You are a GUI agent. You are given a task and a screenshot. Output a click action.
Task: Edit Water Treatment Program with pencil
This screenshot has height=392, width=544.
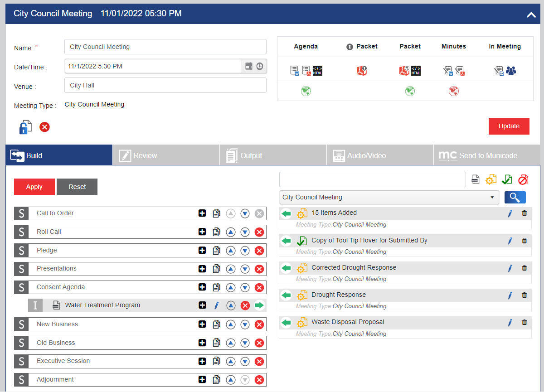pos(217,305)
